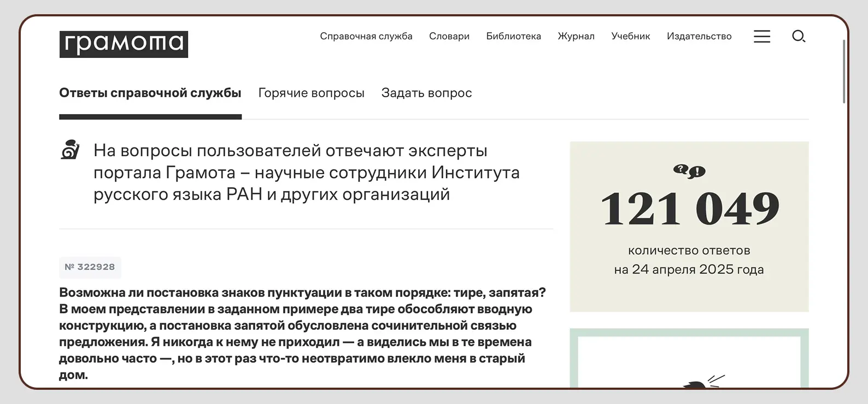868x404 pixels.
Task: Click the Грамота logo
Action: (x=124, y=44)
